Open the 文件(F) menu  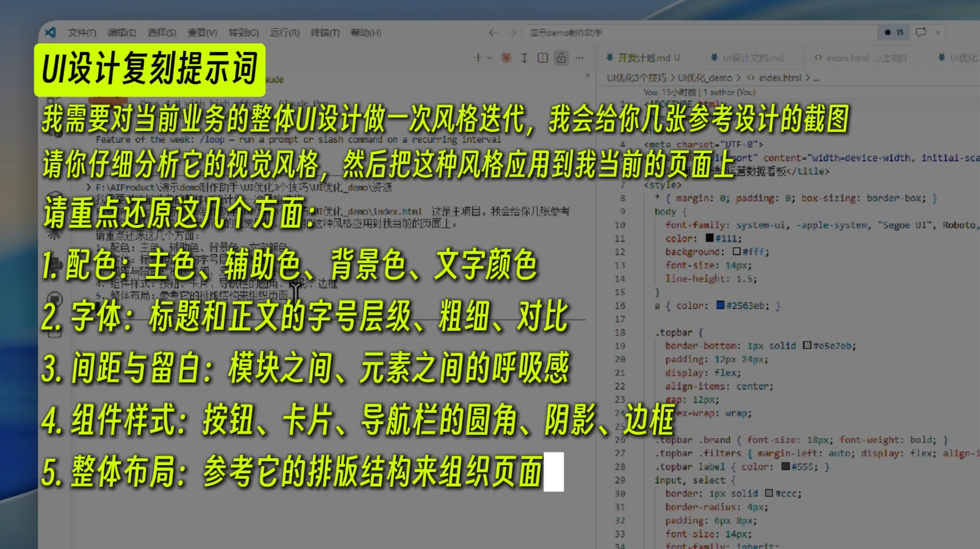pyautogui.click(x=82, y=33)
